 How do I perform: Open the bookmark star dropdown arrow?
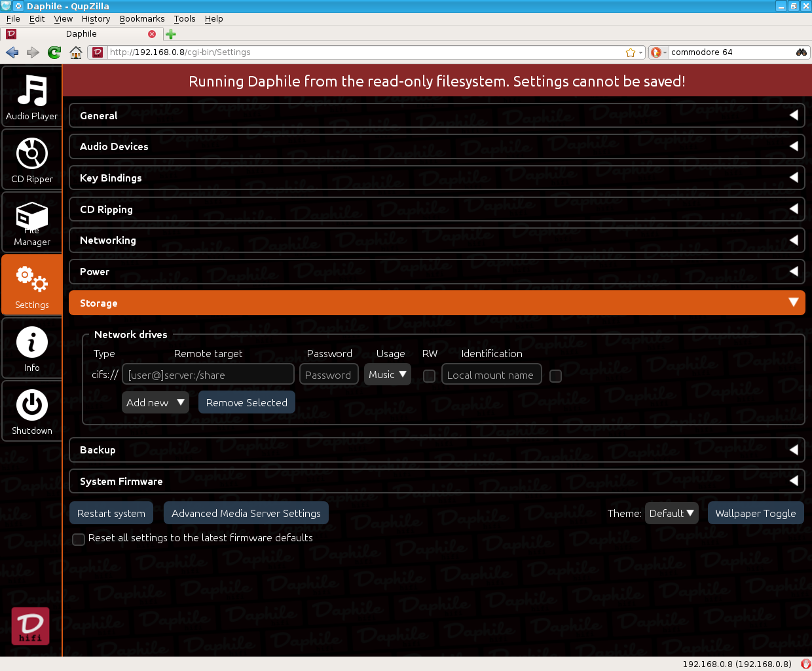coord(640,52)
